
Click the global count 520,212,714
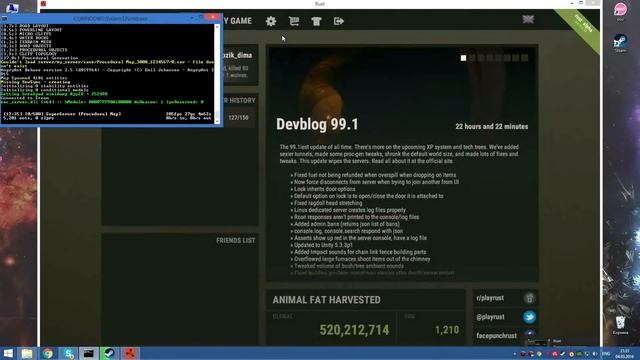(354, 330)
